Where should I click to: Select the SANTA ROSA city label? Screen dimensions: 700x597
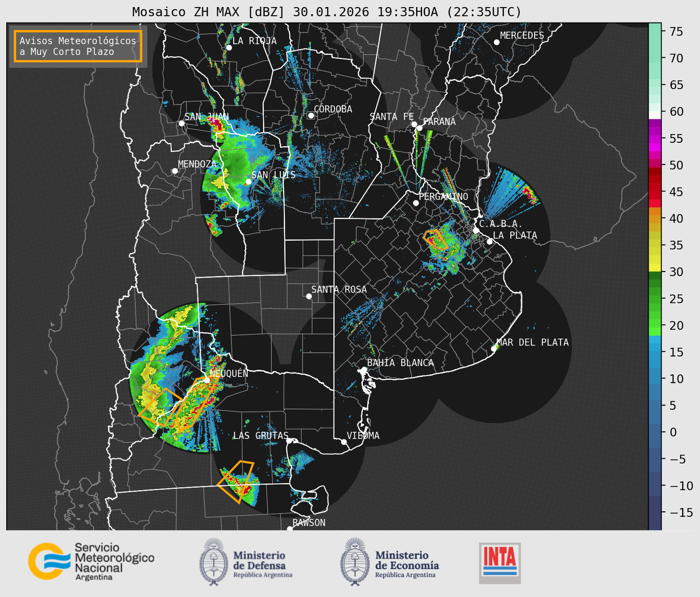(339, 289)
